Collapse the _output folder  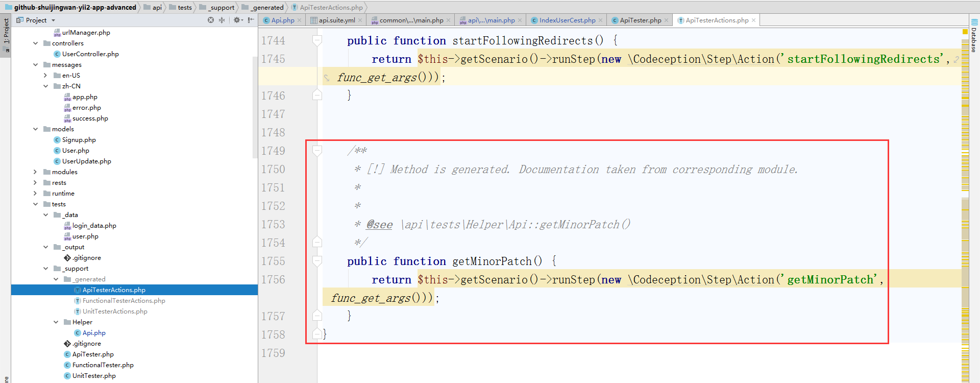click(x=45, y=247)
